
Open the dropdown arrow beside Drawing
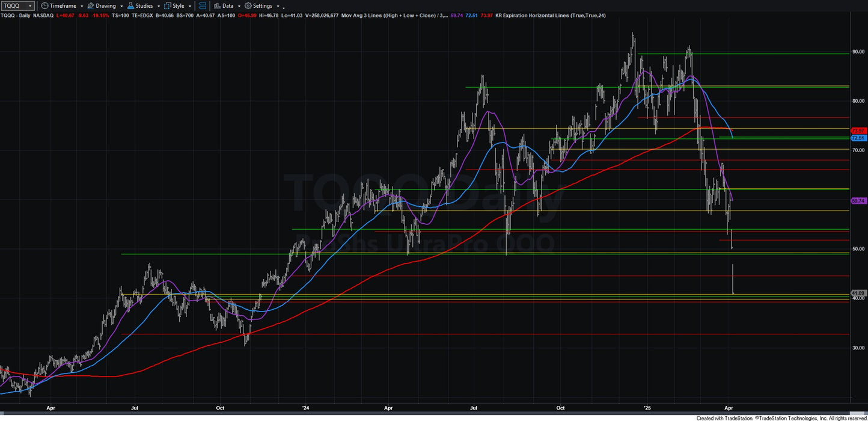tap(121, 6)
